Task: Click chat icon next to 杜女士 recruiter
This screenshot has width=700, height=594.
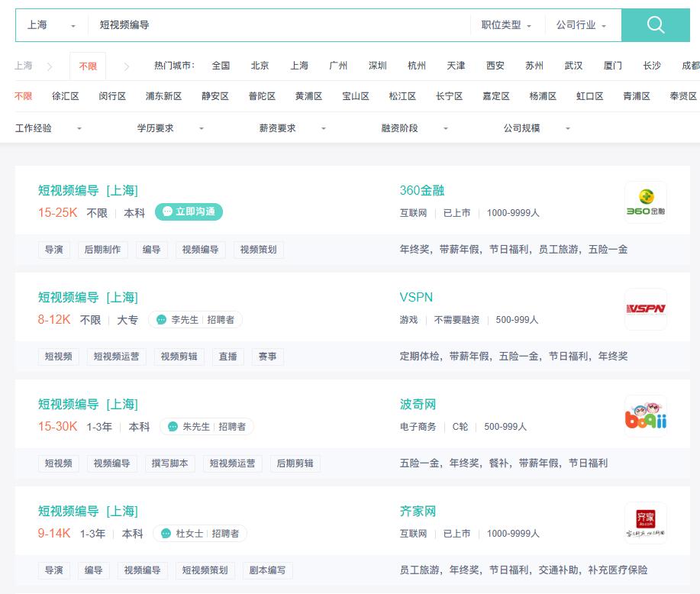Action: point(166,534)
